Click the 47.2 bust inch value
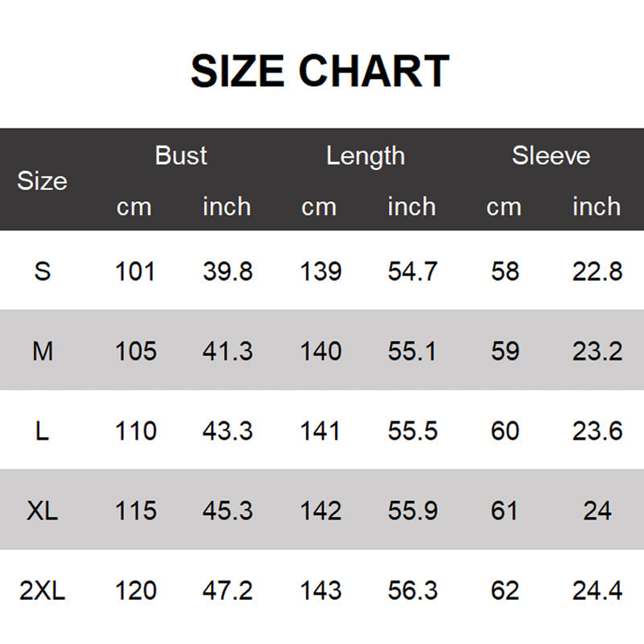This screenshot has height=644, width=644. coord(228,592)
